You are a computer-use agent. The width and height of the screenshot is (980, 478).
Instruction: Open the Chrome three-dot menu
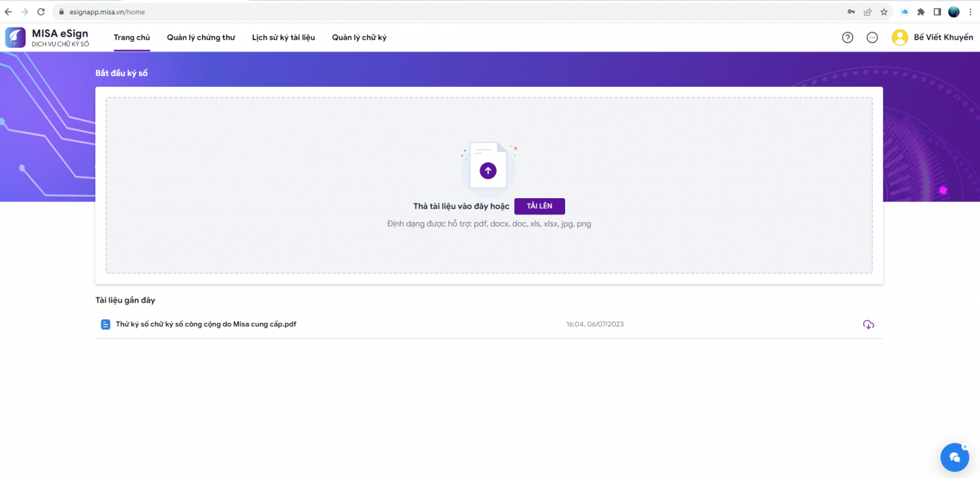[970, 12]
